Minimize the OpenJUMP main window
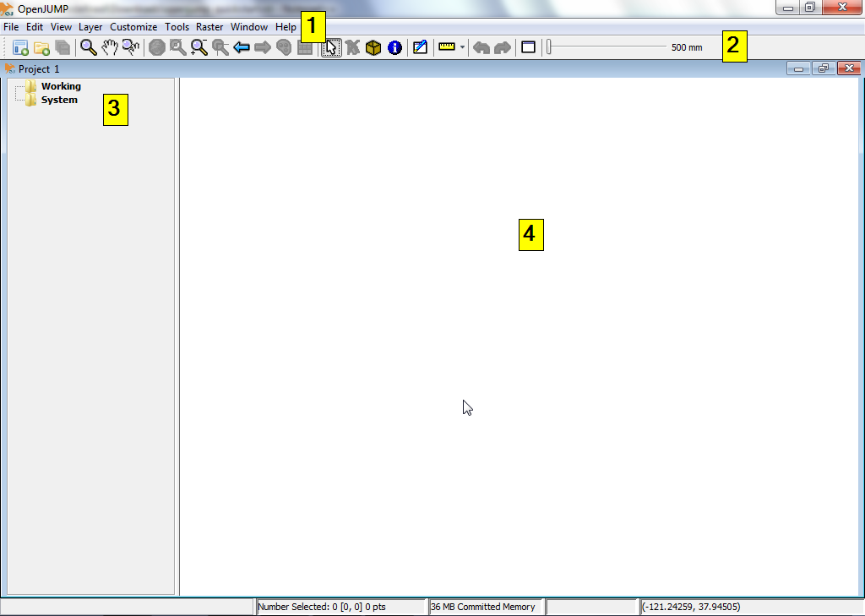The height and width of the screenshot is (616, 865). coord(788,8)
